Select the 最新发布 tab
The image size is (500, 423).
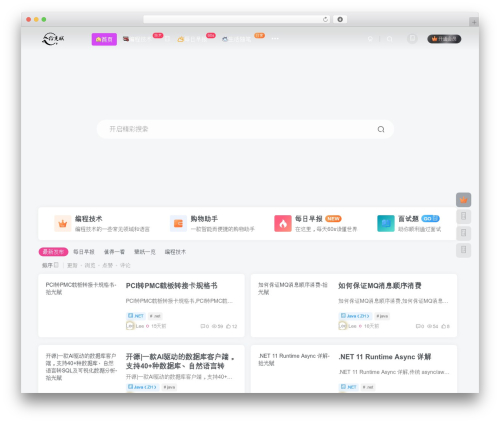[53, 252]
